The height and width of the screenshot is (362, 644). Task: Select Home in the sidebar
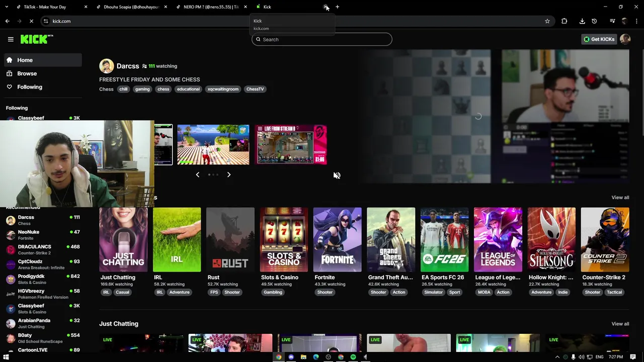[43, 60]
